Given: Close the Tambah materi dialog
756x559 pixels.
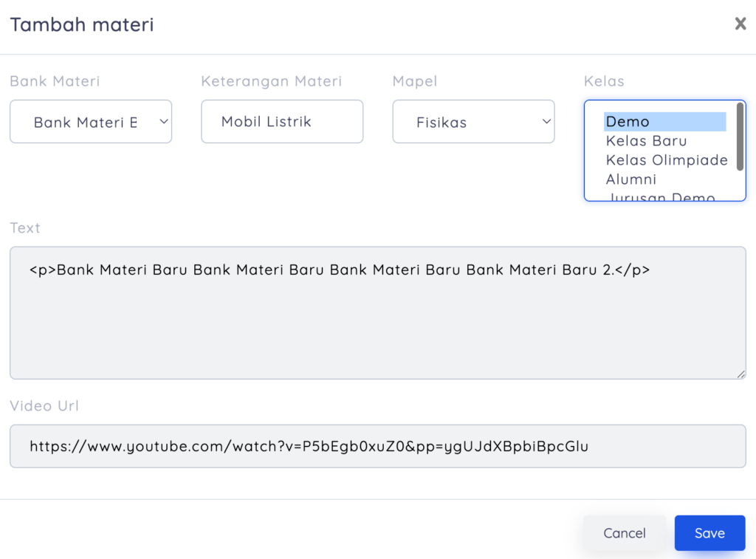Looking at the screenshot, I should coord(740,24).
